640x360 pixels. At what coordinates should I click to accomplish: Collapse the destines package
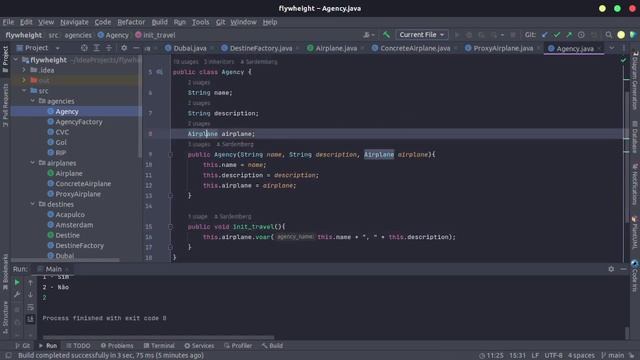[33, 204]
